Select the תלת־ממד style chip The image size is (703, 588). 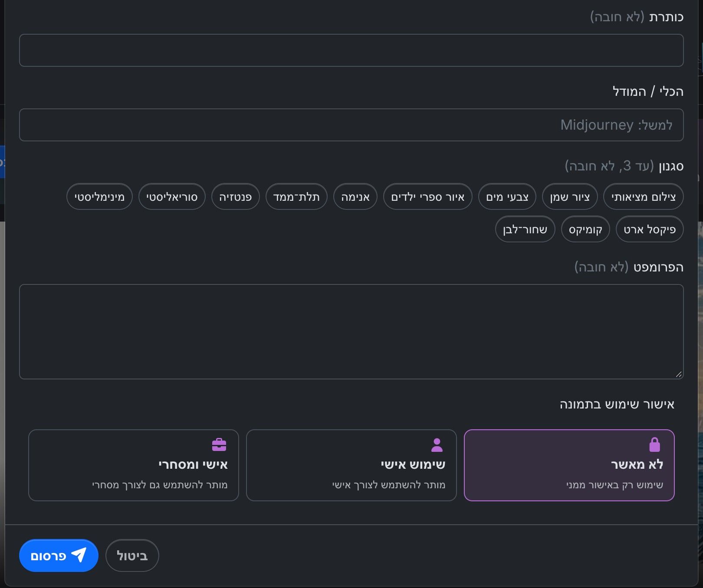pyautogui.click(x=296, y=197)
